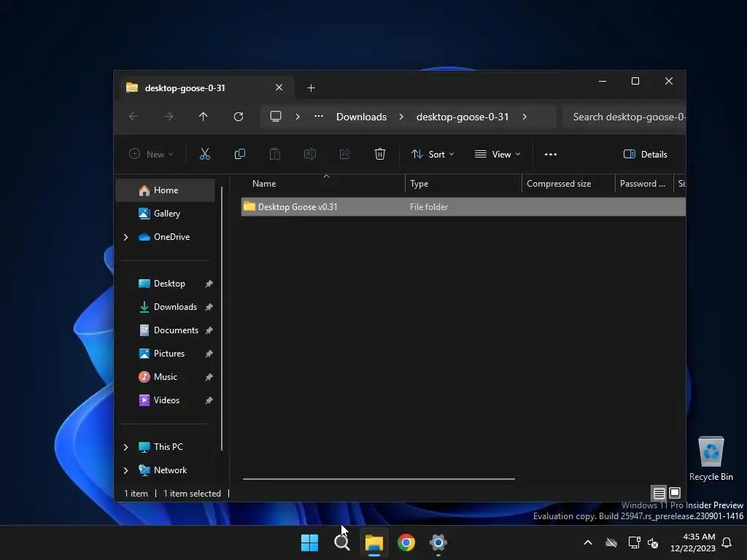Click the pin icon next to Pictures

pos(209,354)
